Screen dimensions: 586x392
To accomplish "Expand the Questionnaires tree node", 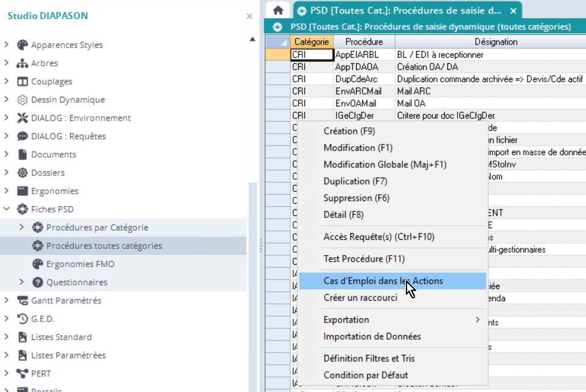I will (22, 282).
